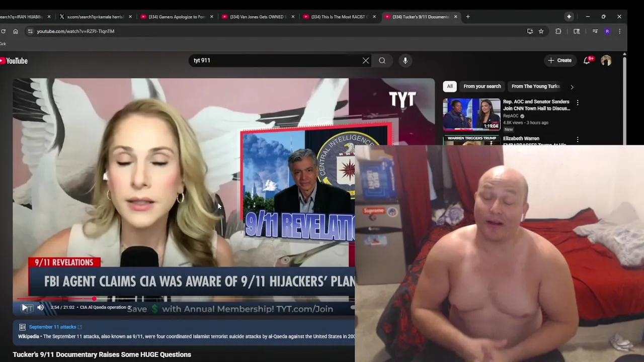The height and width of the screenshot is (362, 644).
Task: Open the Chrome three-dot menu
Action: click(x=619, y=31)
